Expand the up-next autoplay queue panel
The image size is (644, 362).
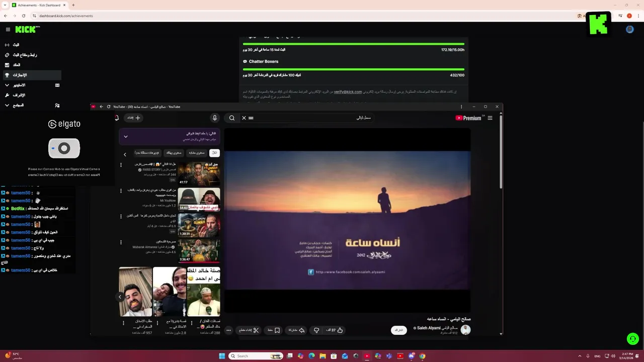point(126,136)
